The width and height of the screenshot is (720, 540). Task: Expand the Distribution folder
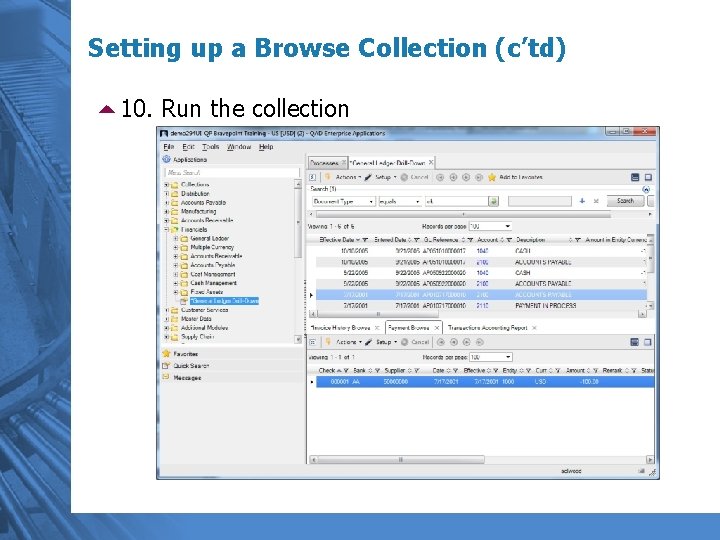(167, 194)
